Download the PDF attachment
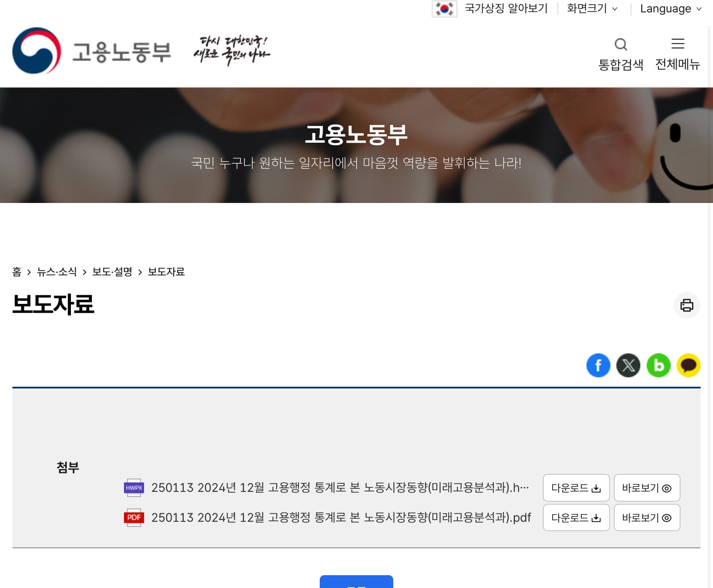This screenshot has width=713, height=588. pos(576,517)
